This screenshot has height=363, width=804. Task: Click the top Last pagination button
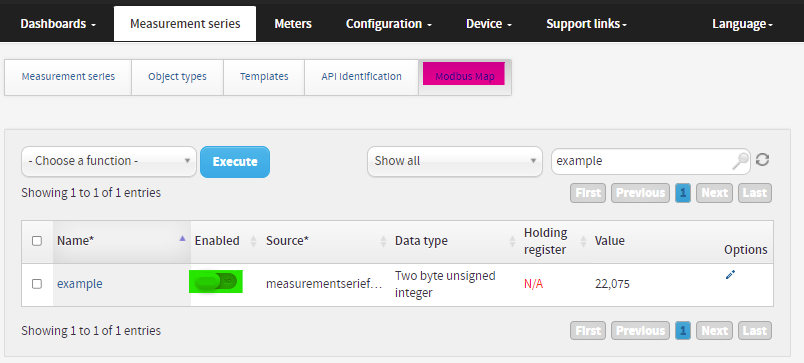tap(755, 193)
